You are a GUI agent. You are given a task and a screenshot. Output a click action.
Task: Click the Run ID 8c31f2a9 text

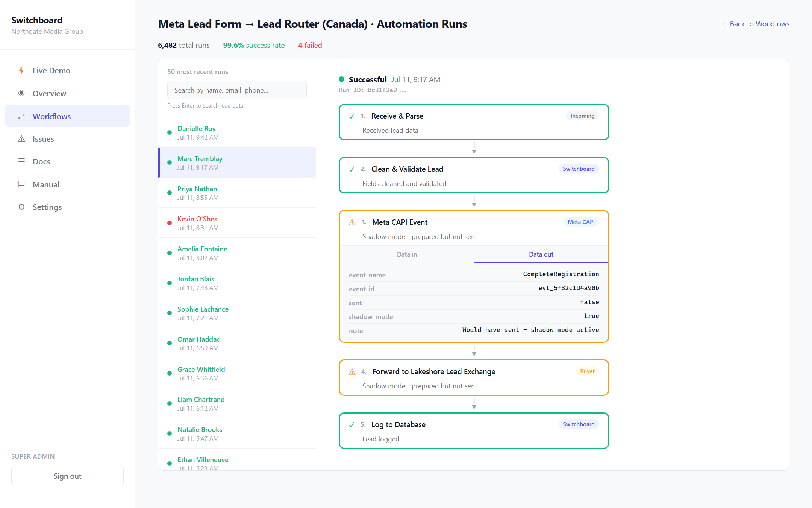click(372, 90)
